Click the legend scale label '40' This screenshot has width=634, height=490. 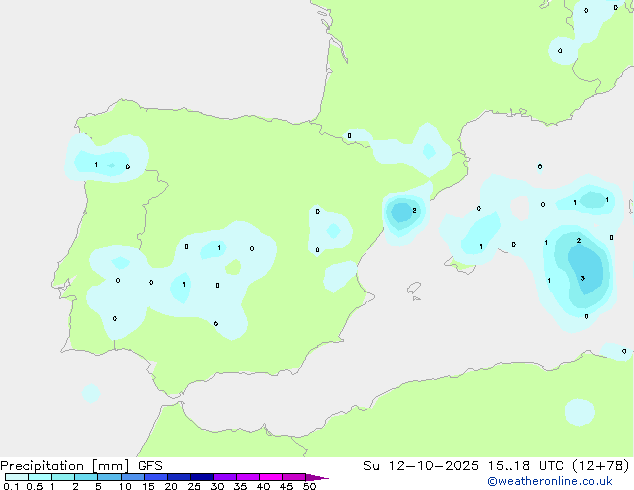point(263,486)
